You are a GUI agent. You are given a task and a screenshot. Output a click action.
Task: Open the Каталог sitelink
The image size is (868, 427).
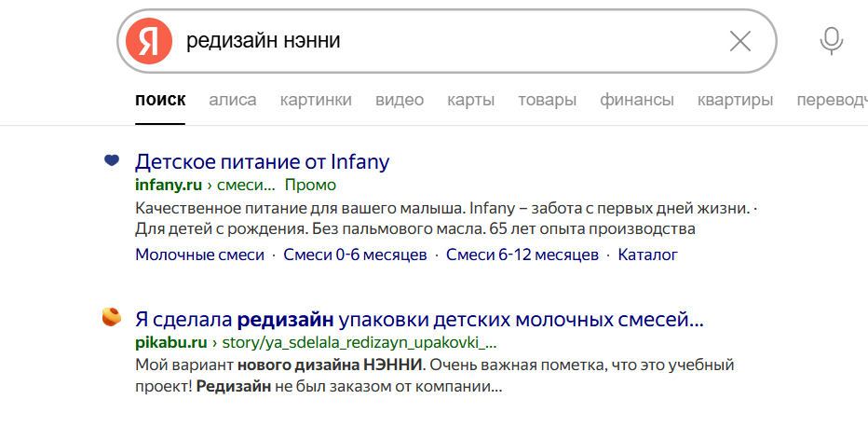[x=647, y=255]
